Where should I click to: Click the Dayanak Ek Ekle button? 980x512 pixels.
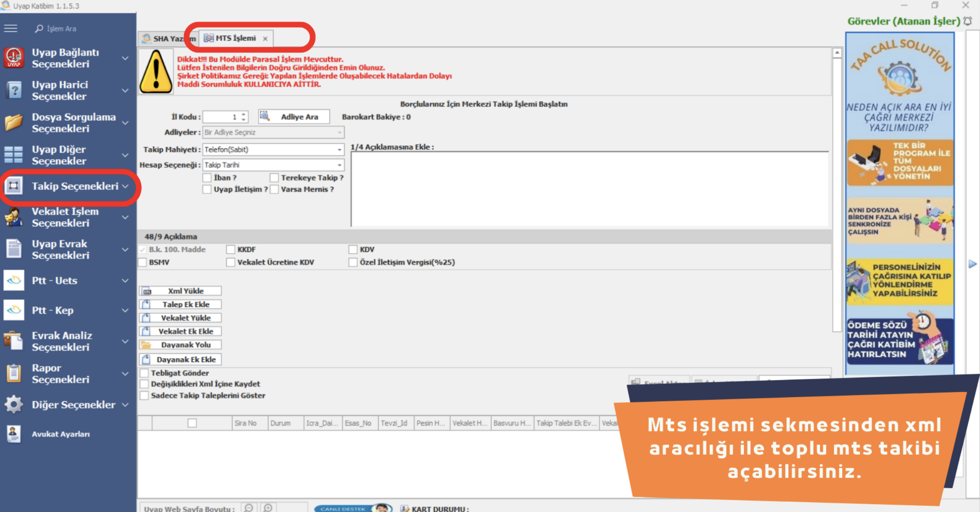click(x=180, y=360)
